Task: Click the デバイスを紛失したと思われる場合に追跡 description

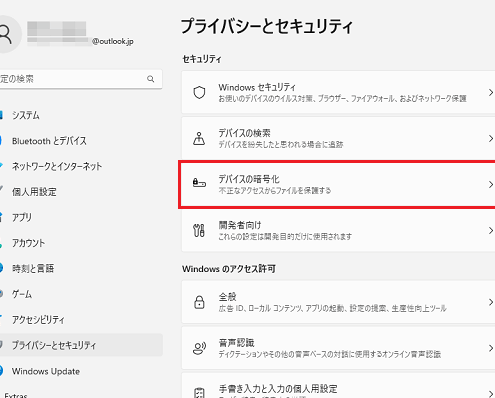Action: tap(281, 145)
